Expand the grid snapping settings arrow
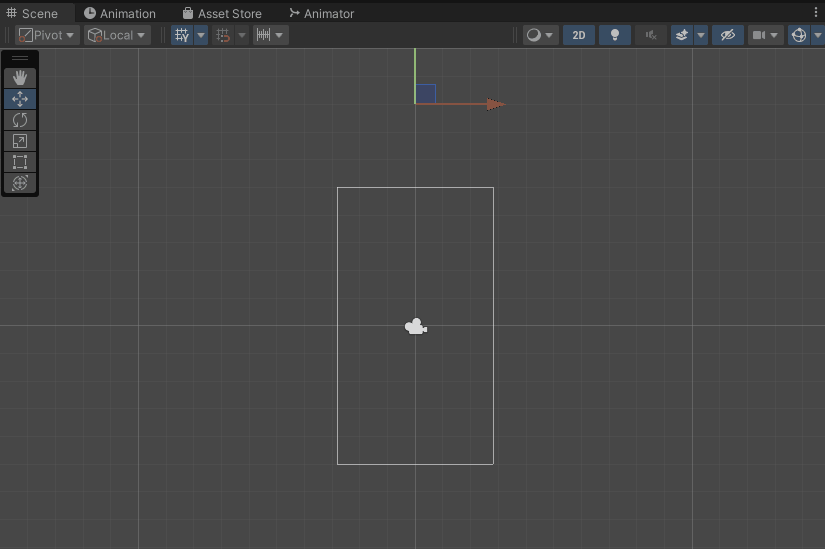This screenshot has width=825, height=549. [x=242, y=35]
